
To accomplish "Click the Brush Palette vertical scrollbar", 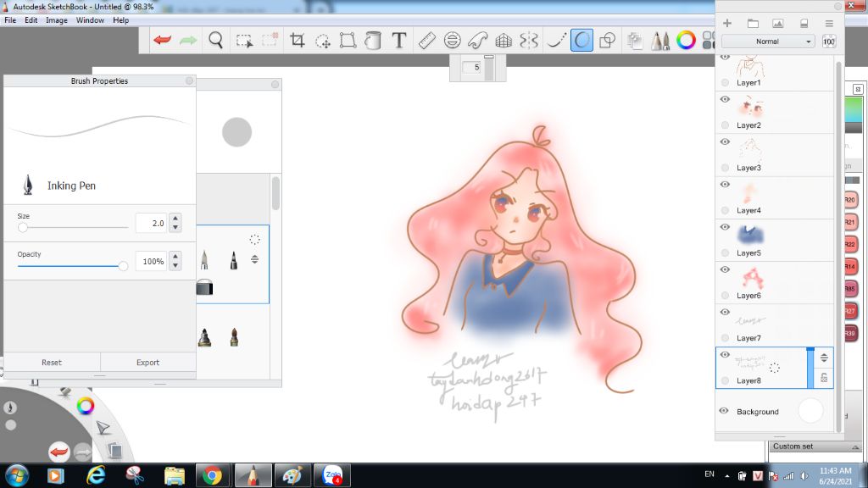I will [275, 193].
